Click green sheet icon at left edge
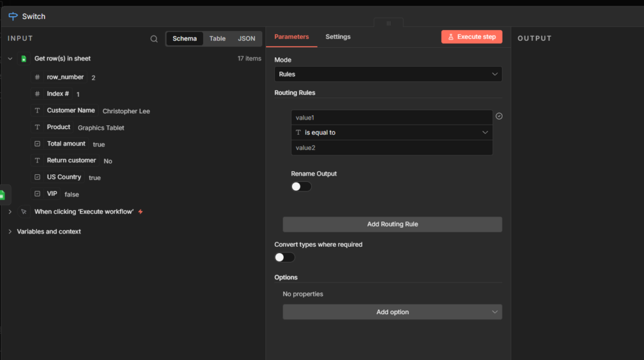Image resolution: width=644 pixels, height=360 pixels. pos(2,195)
